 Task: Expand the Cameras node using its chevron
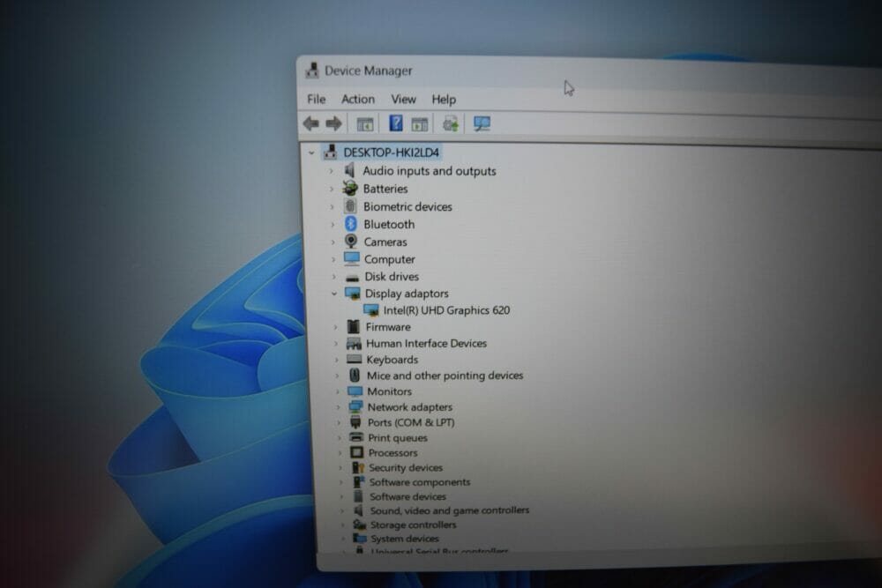333,242
